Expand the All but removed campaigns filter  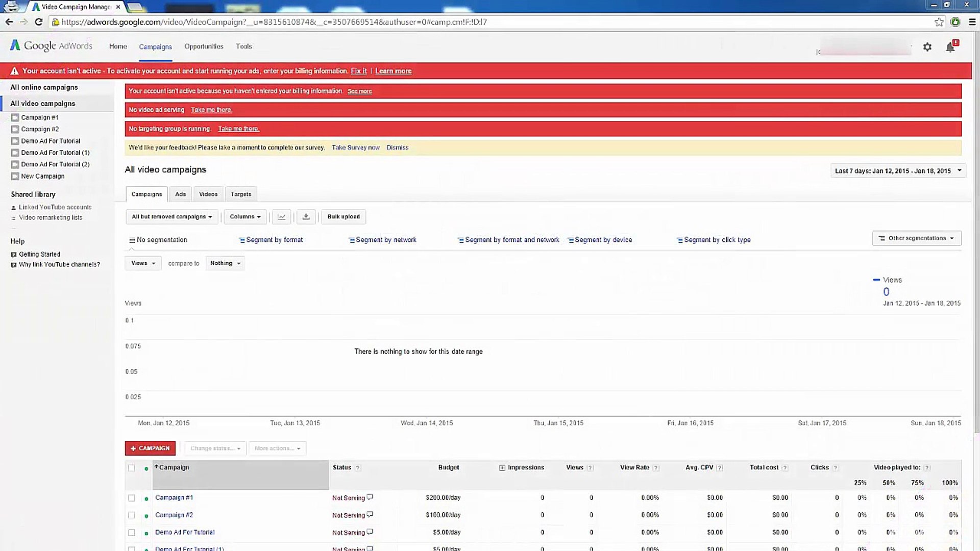pyautogui.click(x=171, y=216)
